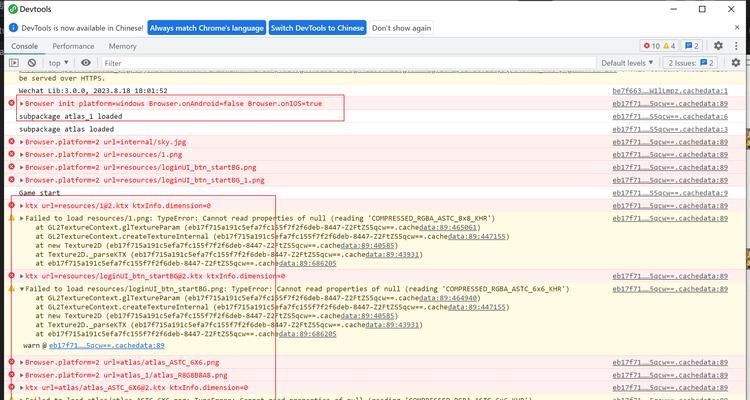Image resolution: width=750 pixels, height=400 pixels.
Task: Open source link for subpackage atlas_1 loaded
Action: [670, 116]
